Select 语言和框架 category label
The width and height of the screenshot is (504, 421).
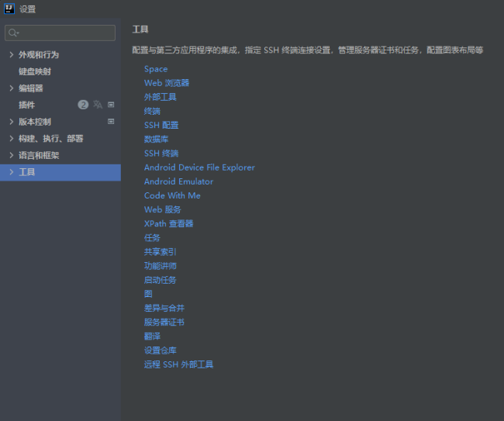[39, 155]
